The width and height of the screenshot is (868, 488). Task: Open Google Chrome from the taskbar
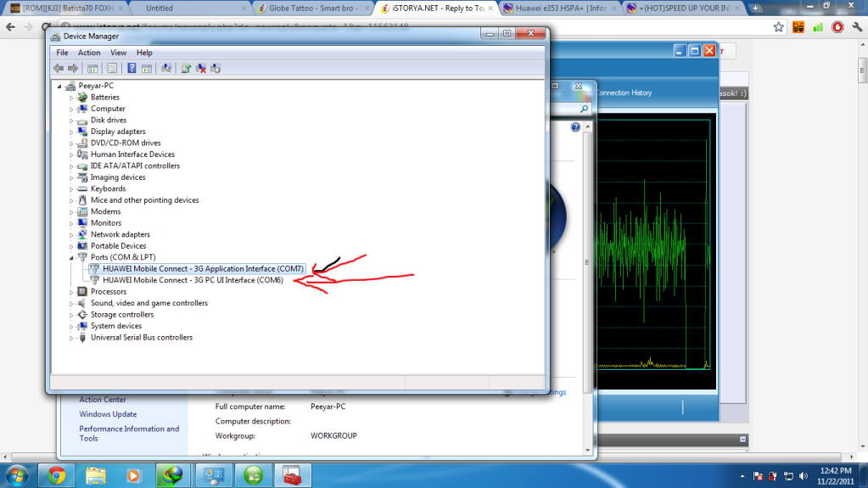tap(56, 474)
